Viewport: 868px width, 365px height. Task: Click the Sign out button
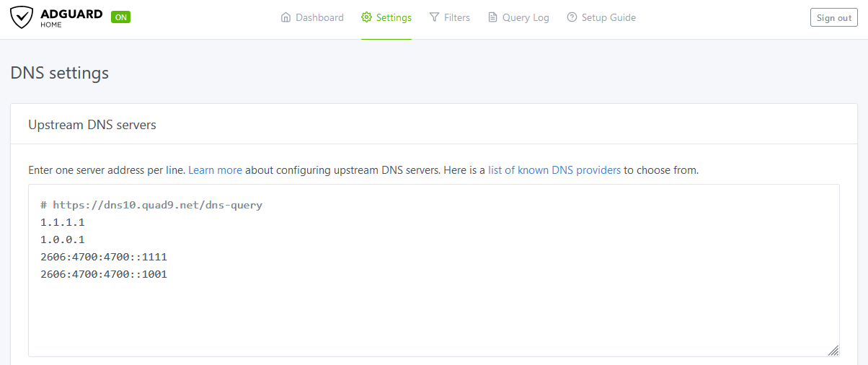[x=834, y=18]
